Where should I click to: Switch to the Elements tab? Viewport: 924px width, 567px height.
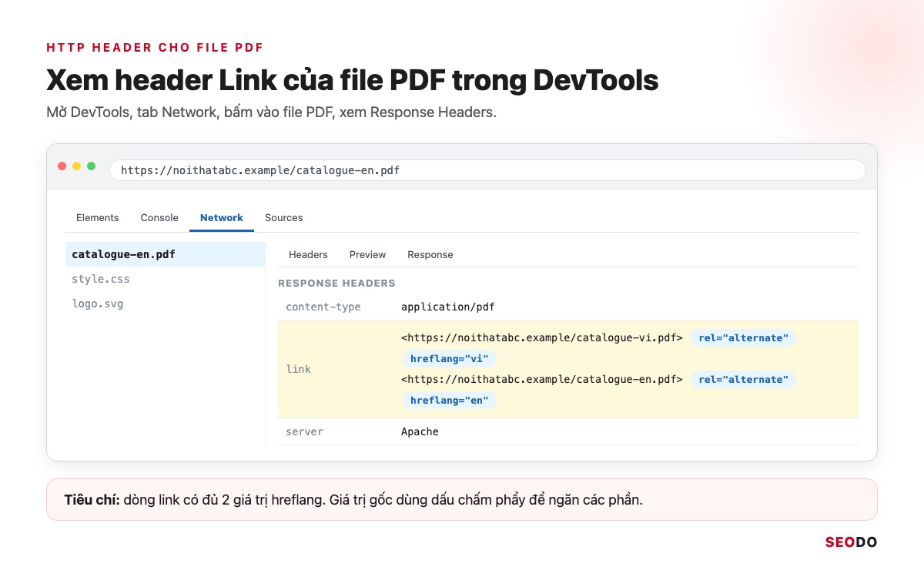pos(98,218)
